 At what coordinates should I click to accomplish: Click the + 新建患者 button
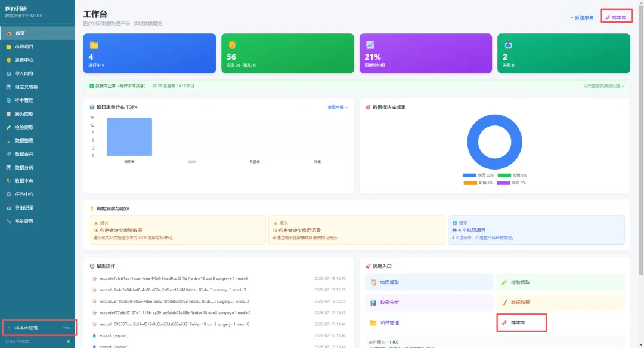pos(582,18)
